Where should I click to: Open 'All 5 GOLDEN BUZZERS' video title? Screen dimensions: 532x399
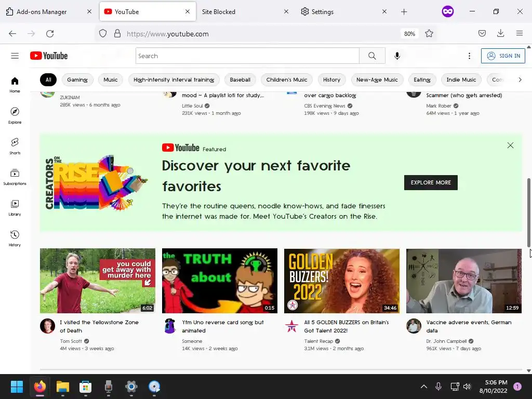pyautogui.click(x=347, y=326)
